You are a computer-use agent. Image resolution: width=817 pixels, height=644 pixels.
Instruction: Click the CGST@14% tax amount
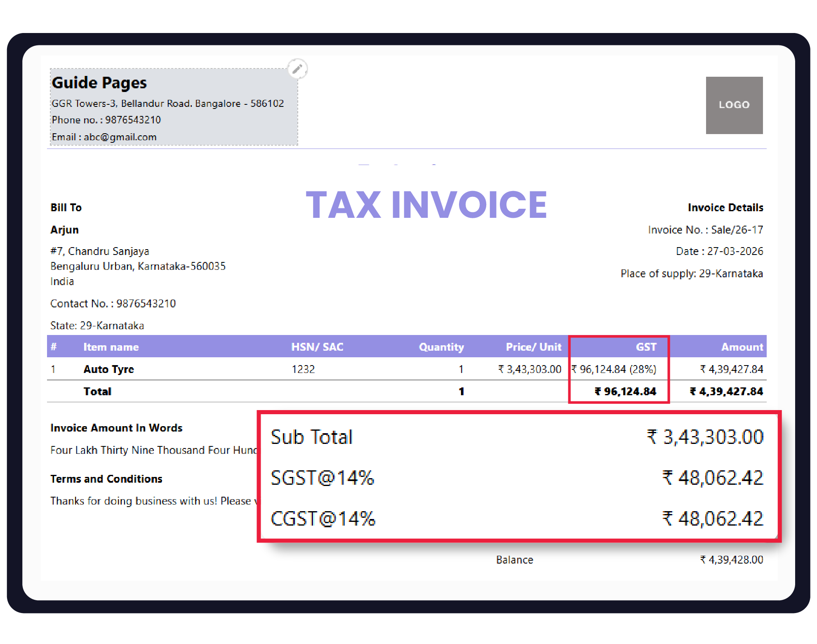713,519
